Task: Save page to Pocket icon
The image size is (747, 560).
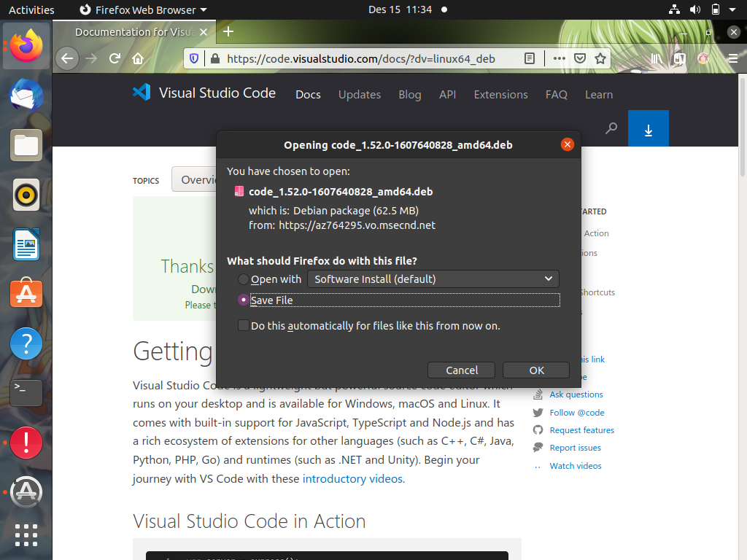Action: pyautogui.click(x=580, y=58)
